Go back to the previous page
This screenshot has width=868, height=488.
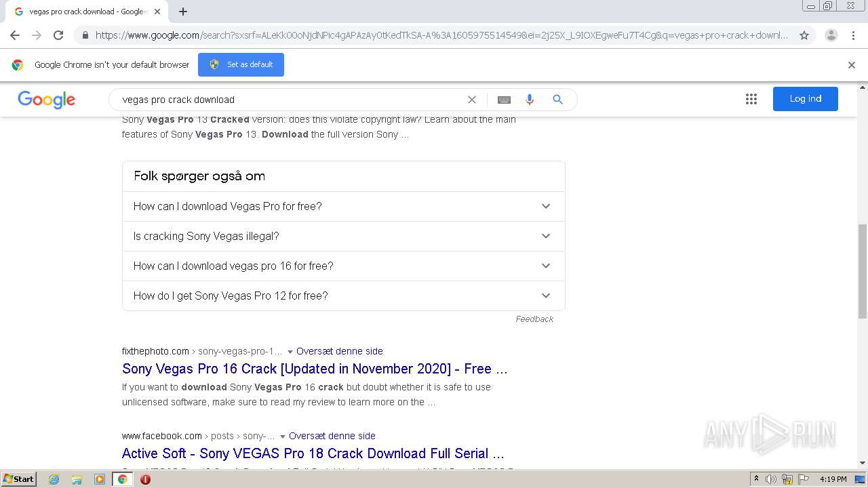coord(15,35)
